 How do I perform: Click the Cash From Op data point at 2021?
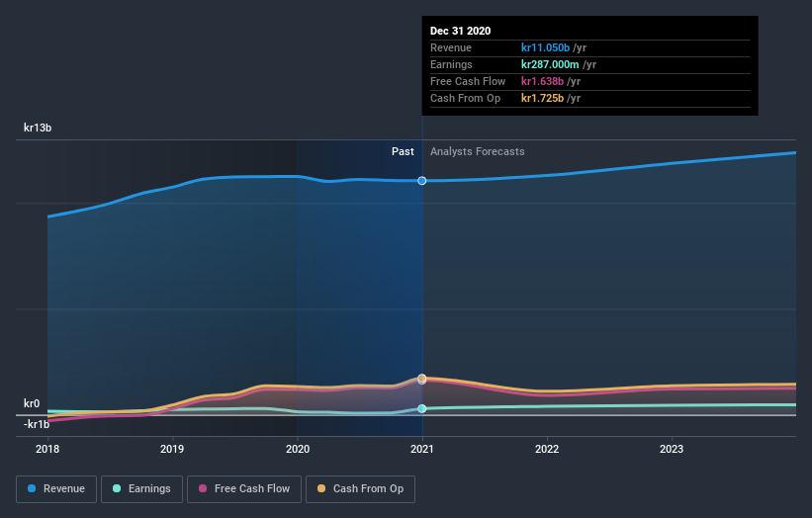422,378
